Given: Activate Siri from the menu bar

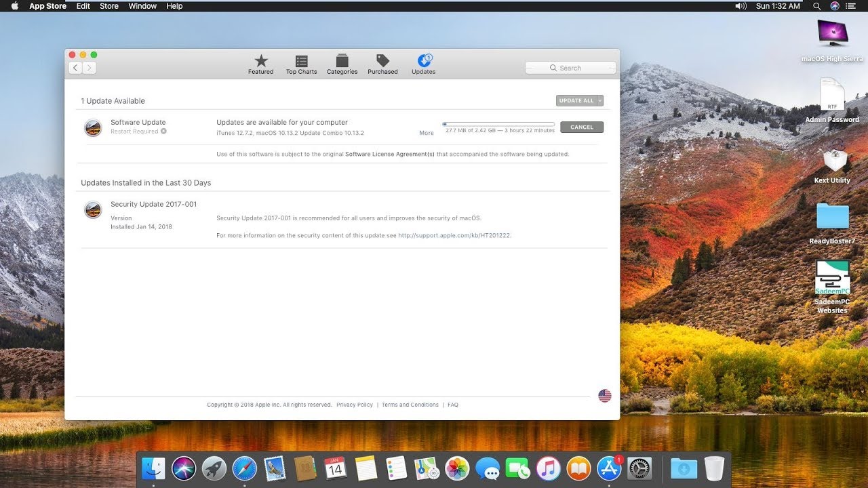Looking at the screenshot, I should tap(835, 6).
